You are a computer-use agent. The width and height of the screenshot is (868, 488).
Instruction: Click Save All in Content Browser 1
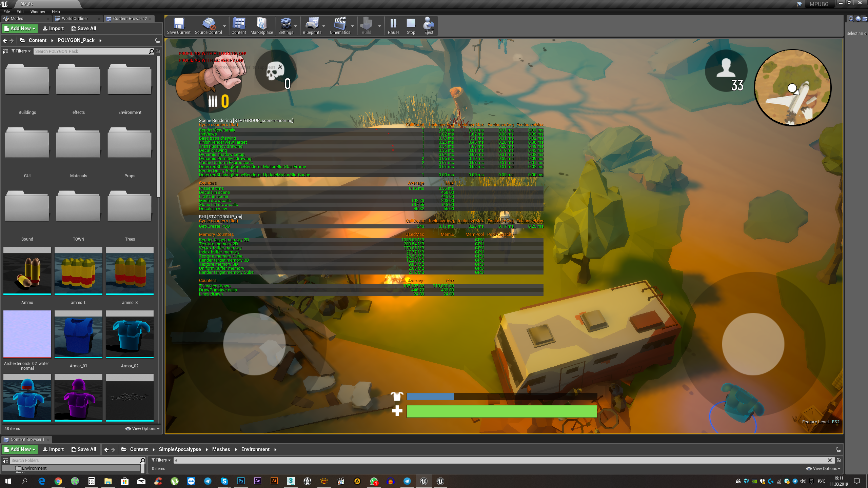point(84,449)
